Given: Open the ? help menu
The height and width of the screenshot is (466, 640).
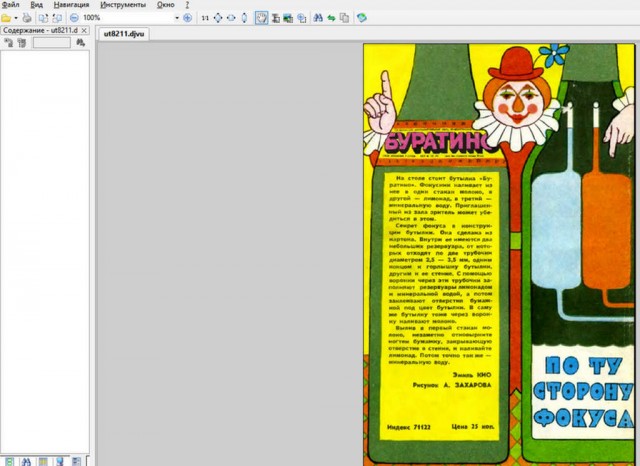Looking at the screenshot, I should (x=187, y=5).
